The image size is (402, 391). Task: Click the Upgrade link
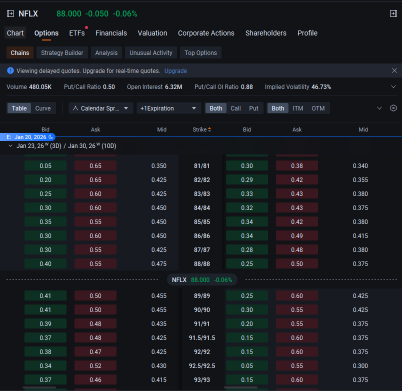pyautogui.click(x=176, y=71)
